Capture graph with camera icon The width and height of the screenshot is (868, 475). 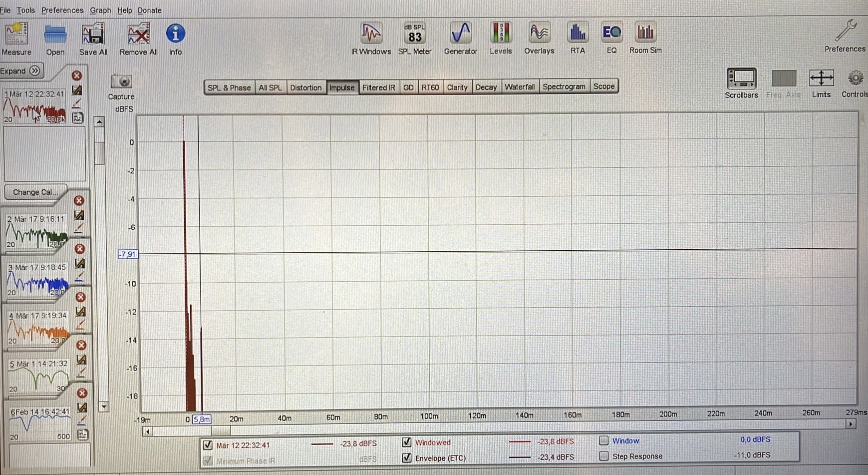coord(121,81)
